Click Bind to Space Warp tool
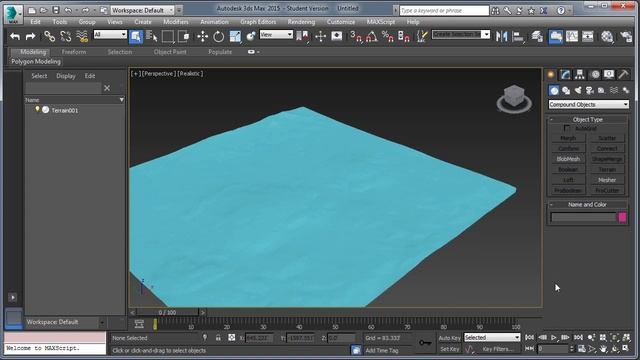Screen dimensions: 640x360 pos(82,36)
